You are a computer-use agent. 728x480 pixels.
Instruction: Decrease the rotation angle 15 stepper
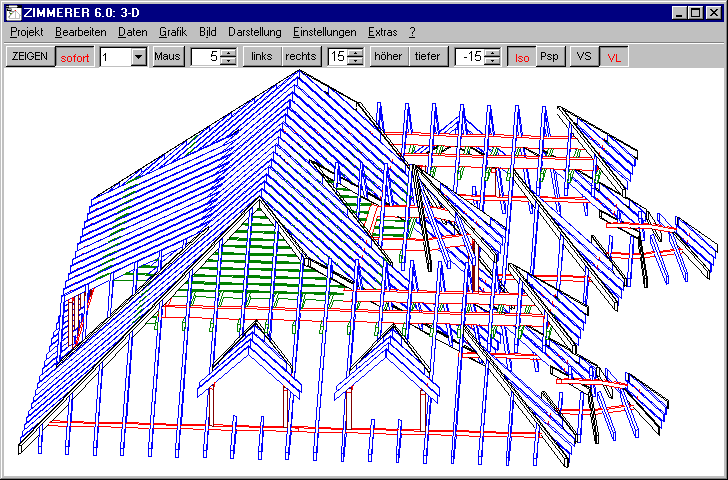[355, 62]
